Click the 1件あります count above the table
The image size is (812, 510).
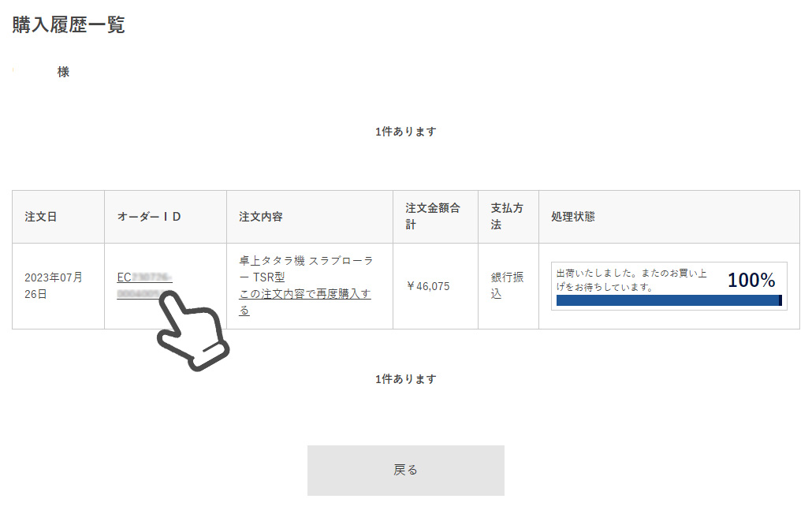click(405, 132)
